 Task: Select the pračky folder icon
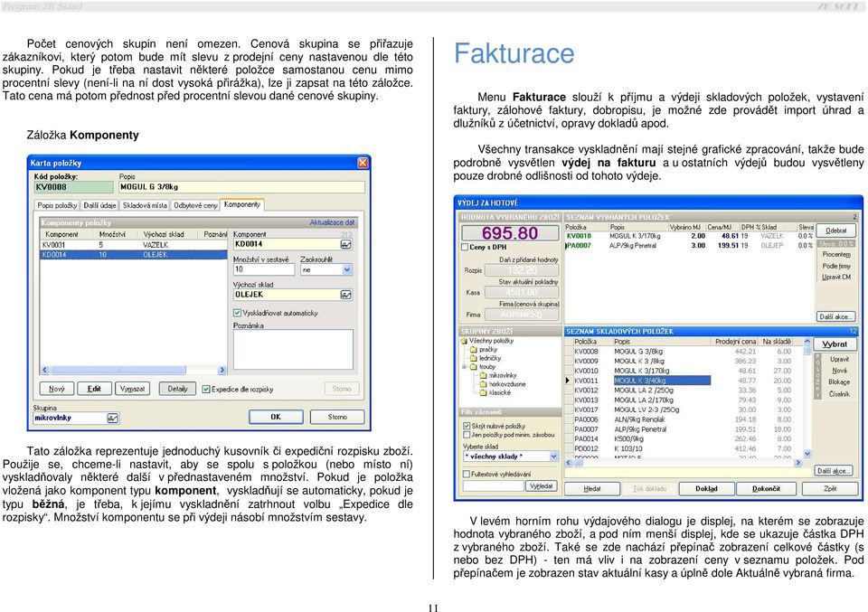pos(473,350)
